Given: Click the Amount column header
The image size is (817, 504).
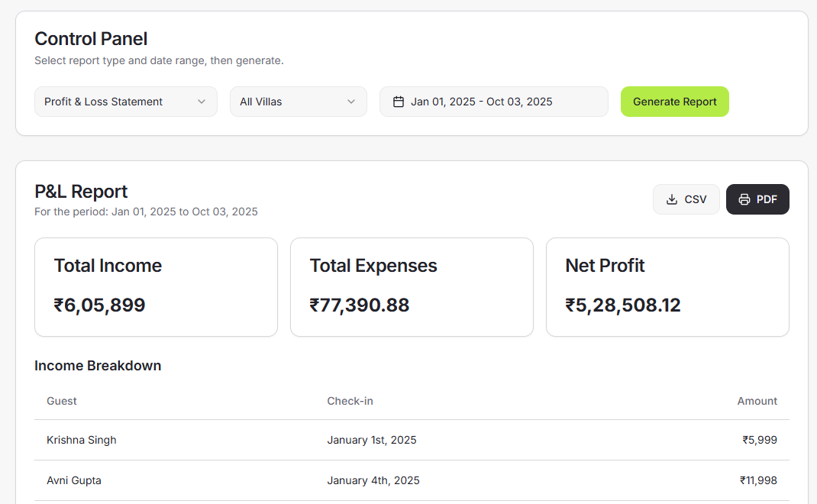Looking at the screenshot, I should coord(757,401).
